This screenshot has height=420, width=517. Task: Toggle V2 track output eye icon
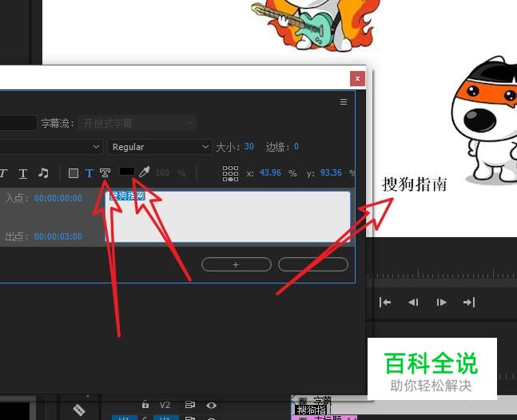tap(211, 405)
